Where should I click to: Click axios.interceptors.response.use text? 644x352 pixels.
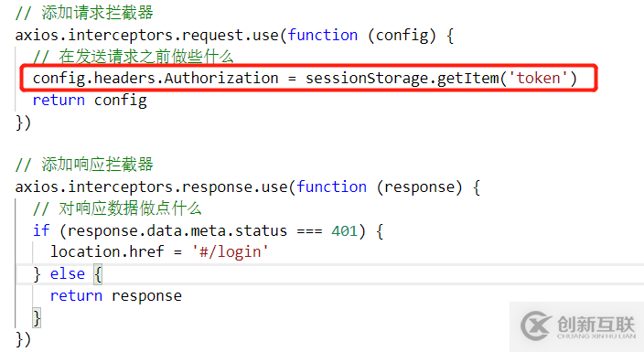click(x=152, y=187)
